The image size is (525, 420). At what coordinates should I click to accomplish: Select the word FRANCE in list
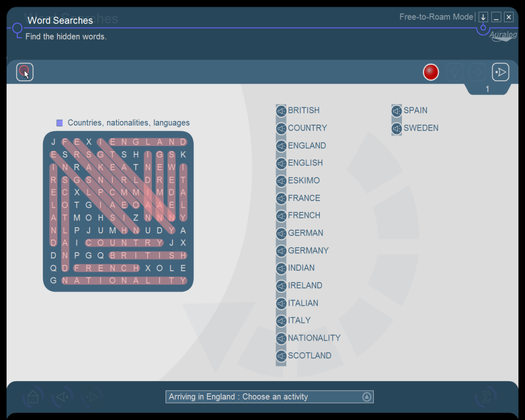tap(304, 198)
